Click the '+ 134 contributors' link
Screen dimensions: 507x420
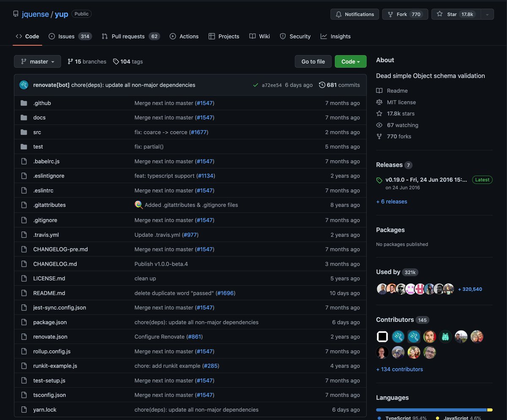click(400, 369)
